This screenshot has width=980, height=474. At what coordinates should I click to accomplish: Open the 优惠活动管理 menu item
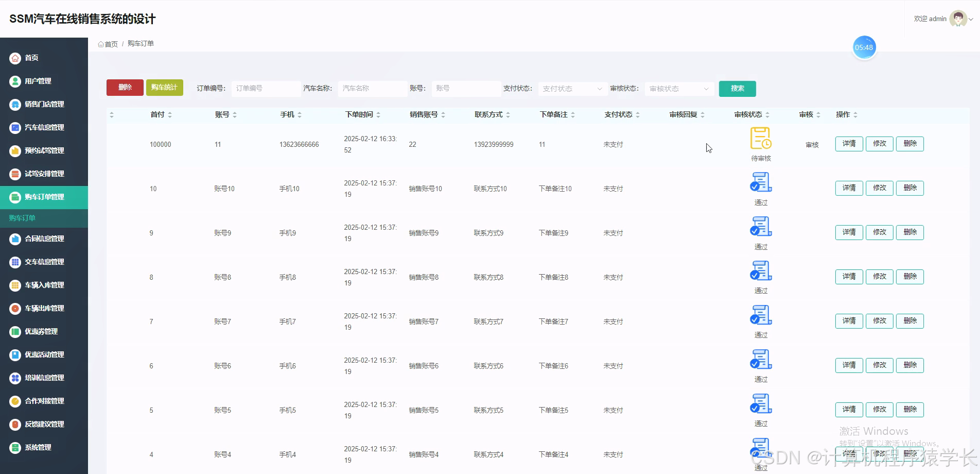click(x=44, y=355)
